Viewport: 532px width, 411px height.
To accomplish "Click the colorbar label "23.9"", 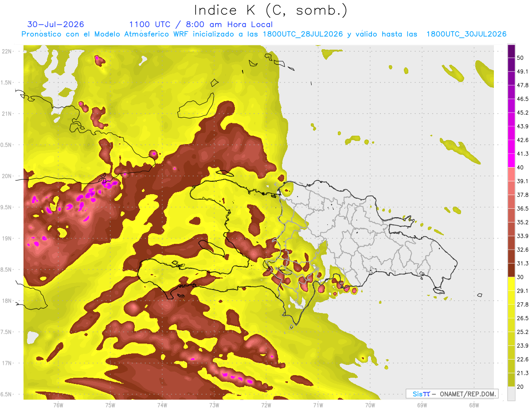I will click(x=522, y=346).
